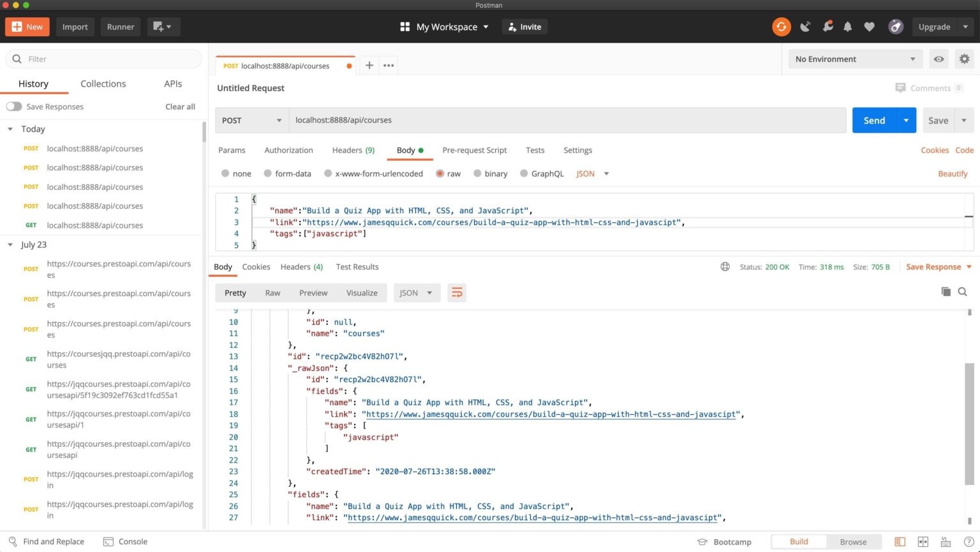Open the request method dropdown showing POST
The width and height of the screenshot is (980, 552).
(251, 120)
